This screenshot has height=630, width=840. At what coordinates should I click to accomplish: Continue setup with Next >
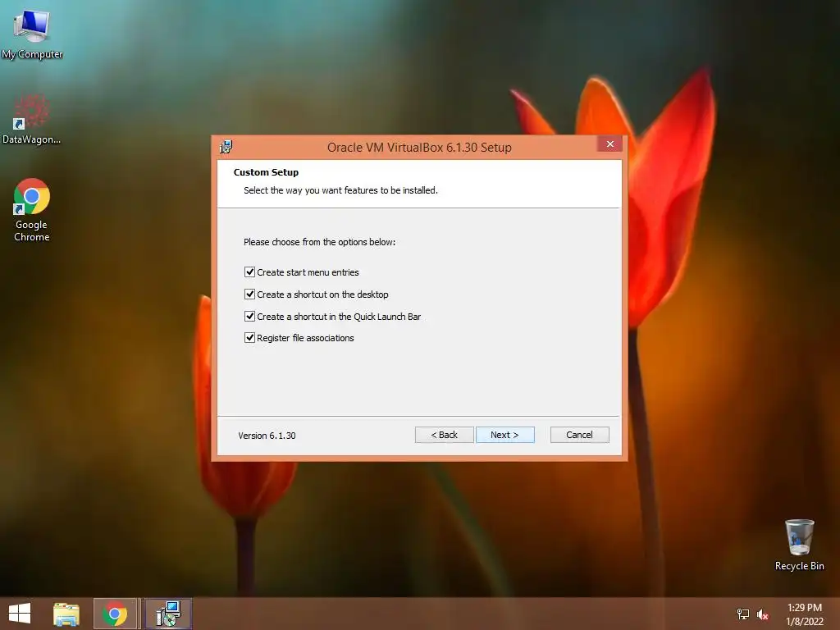[x=504, y=435]
